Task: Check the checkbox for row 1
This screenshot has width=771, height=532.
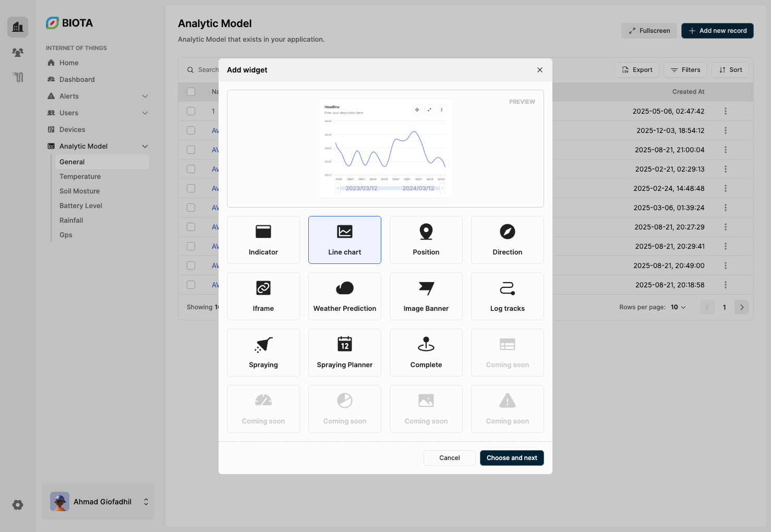Action: [x=191, y=111]
